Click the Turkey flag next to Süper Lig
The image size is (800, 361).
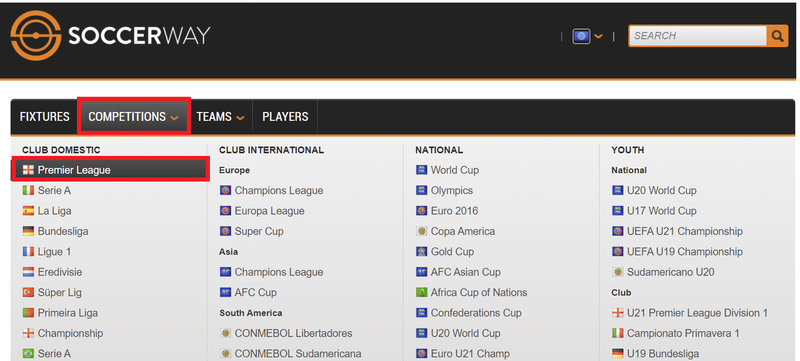click(x=28, y=293)
